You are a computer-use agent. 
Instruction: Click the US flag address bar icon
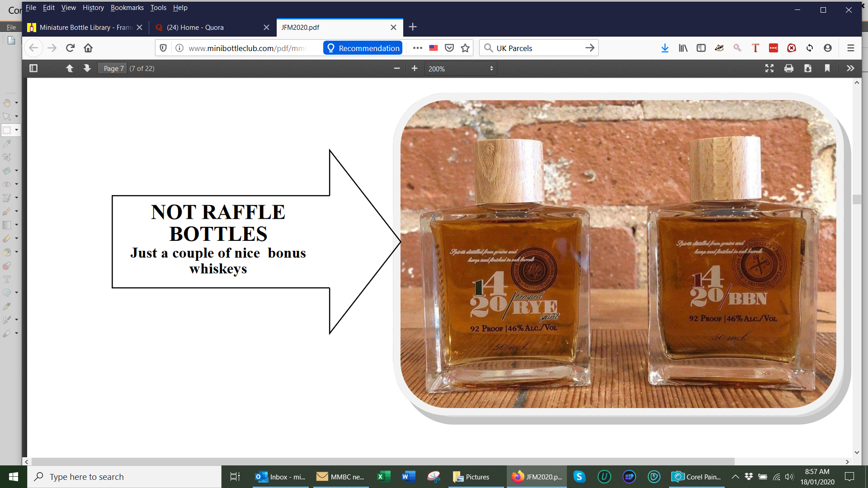(434, 48)
